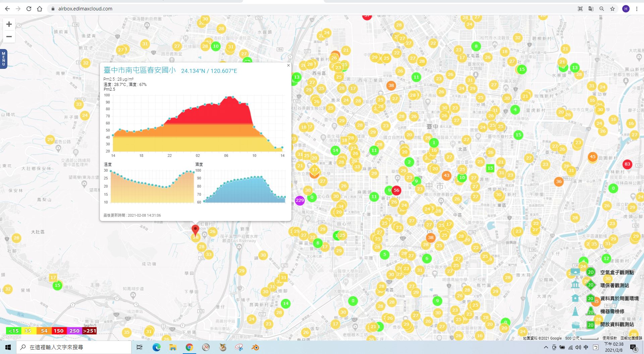644x354 pixels.
Task: Select the purple 229 sensor marker
Action: coord(300,201)
